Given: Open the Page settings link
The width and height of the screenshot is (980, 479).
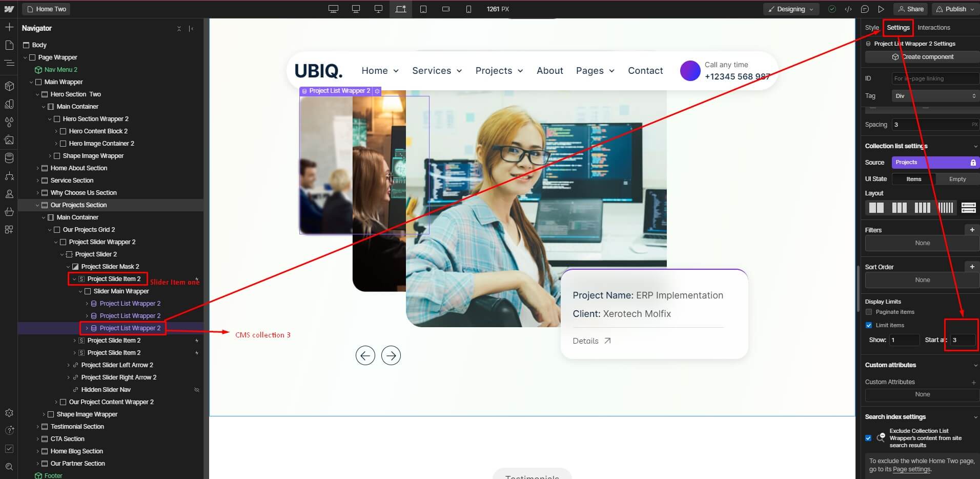Looking at the screenshot, I should pyautogui.click(x=911, y=469).
